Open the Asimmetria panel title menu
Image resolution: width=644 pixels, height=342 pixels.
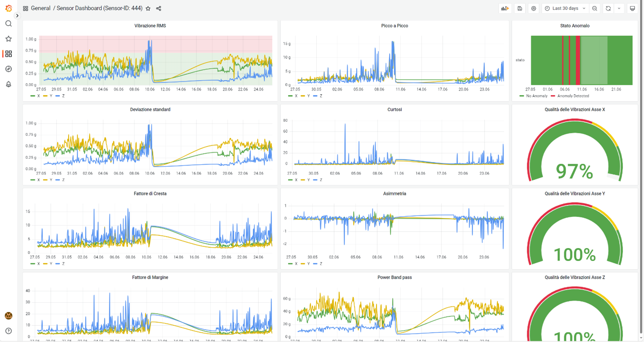tap(395, 194)
